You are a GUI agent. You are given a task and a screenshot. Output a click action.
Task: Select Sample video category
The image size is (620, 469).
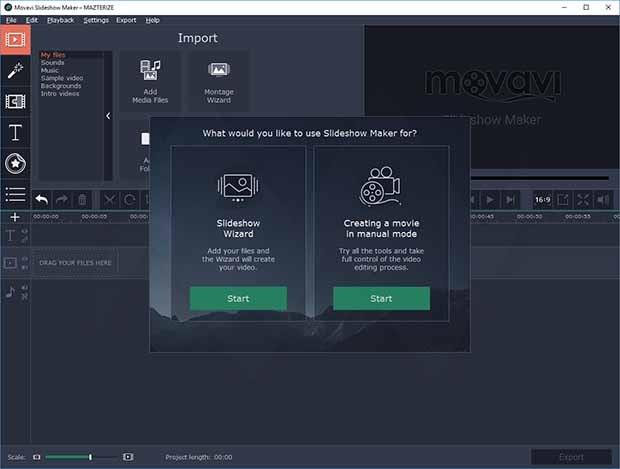(62, 78)
